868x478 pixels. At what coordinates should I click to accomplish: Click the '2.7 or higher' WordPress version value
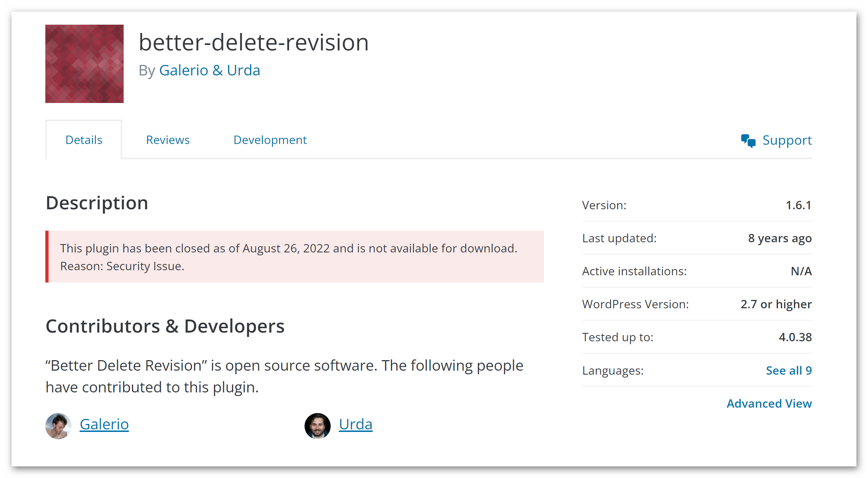click(776, 304)
